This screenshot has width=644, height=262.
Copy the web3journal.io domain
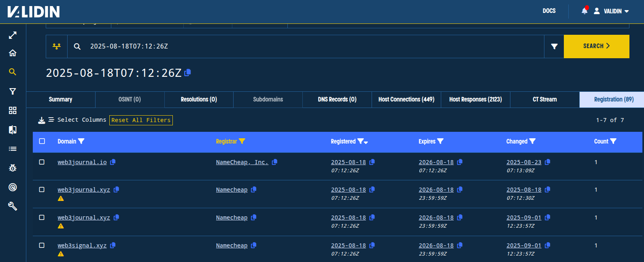tap(113, 162)
